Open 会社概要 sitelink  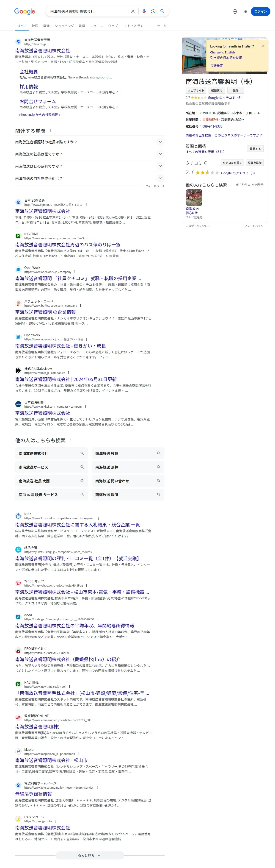[x=29, y=72]
